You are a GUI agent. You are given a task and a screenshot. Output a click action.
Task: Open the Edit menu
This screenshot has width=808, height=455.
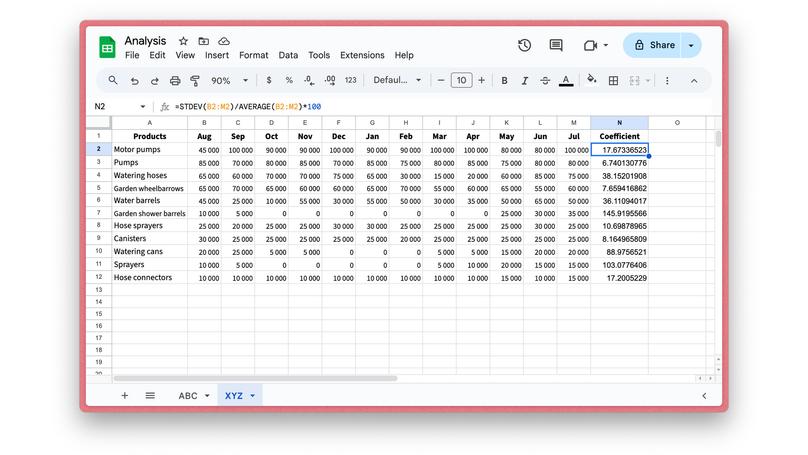(157, 55)
